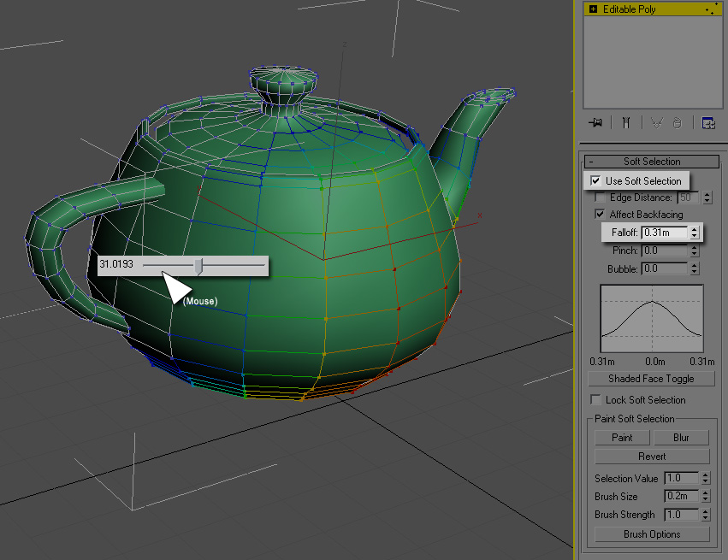
Task: Click Make Unique modifier icon
Action: click(656, 123)
